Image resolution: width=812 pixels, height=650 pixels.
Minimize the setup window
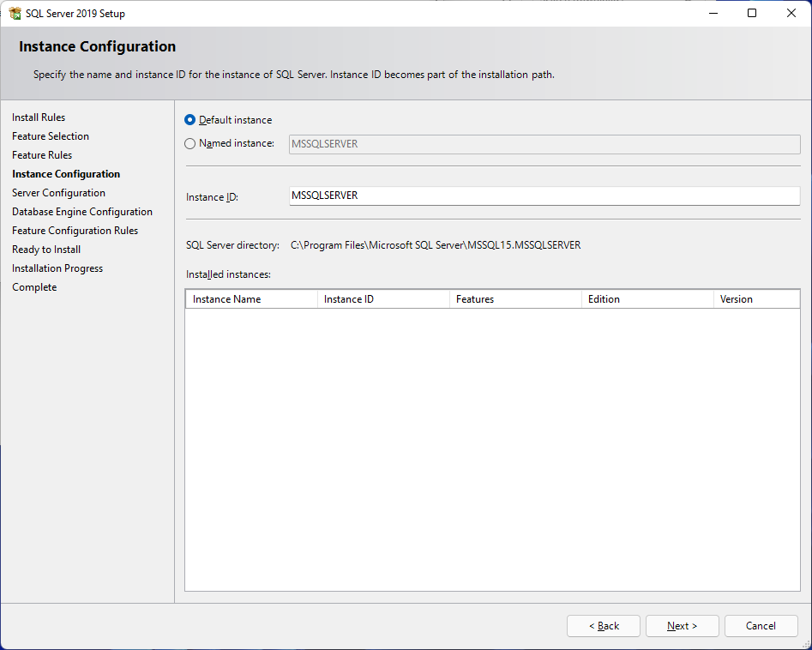[713, 13]
